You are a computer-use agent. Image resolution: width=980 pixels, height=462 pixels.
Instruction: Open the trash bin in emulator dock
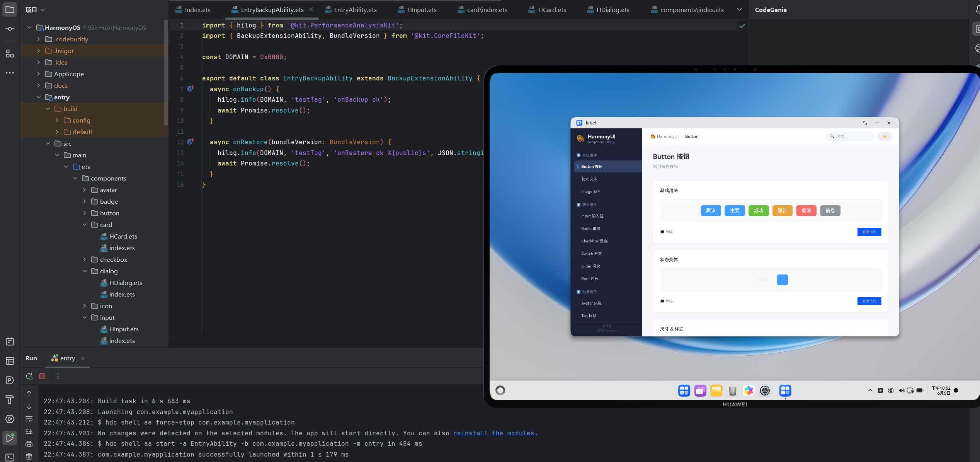pyautogui.click(x=732, y=390)
